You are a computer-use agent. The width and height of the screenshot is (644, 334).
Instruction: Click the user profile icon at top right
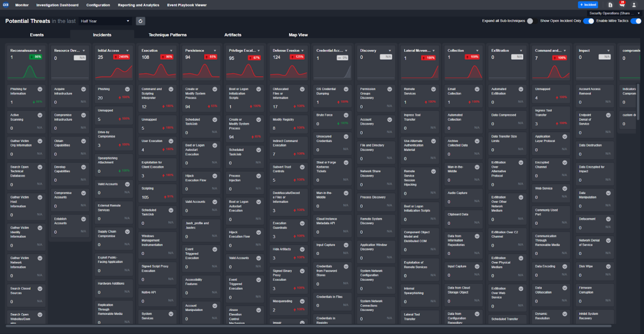pyautogui.click(x=634, y=5)
